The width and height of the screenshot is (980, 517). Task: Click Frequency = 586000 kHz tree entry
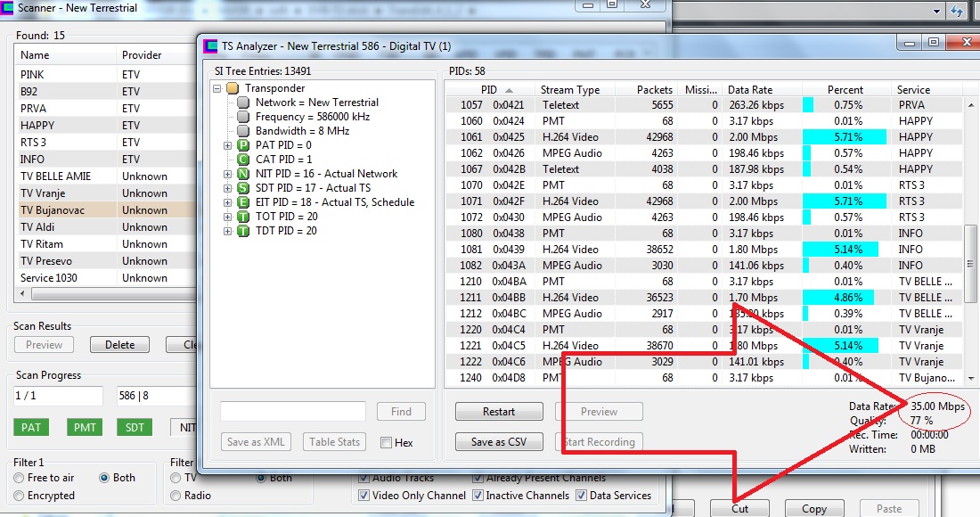point(313,117)
